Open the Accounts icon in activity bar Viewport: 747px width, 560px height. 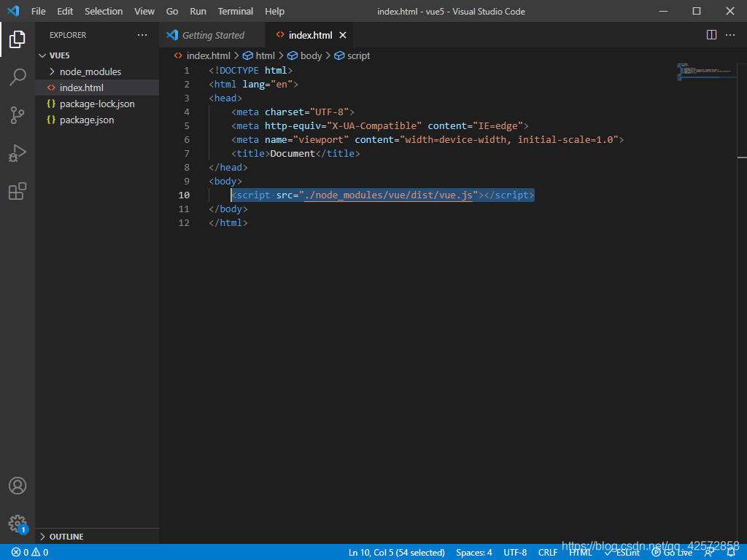(x=18, y=486)
